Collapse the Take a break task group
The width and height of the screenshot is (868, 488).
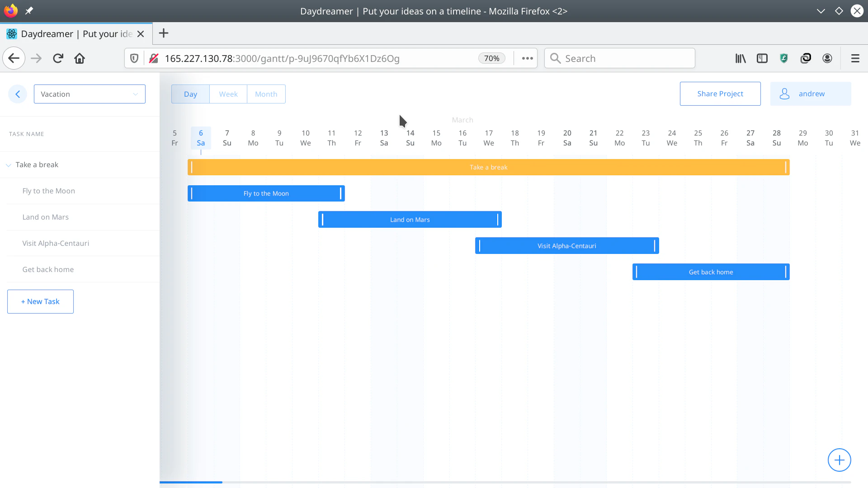(9, 165)
